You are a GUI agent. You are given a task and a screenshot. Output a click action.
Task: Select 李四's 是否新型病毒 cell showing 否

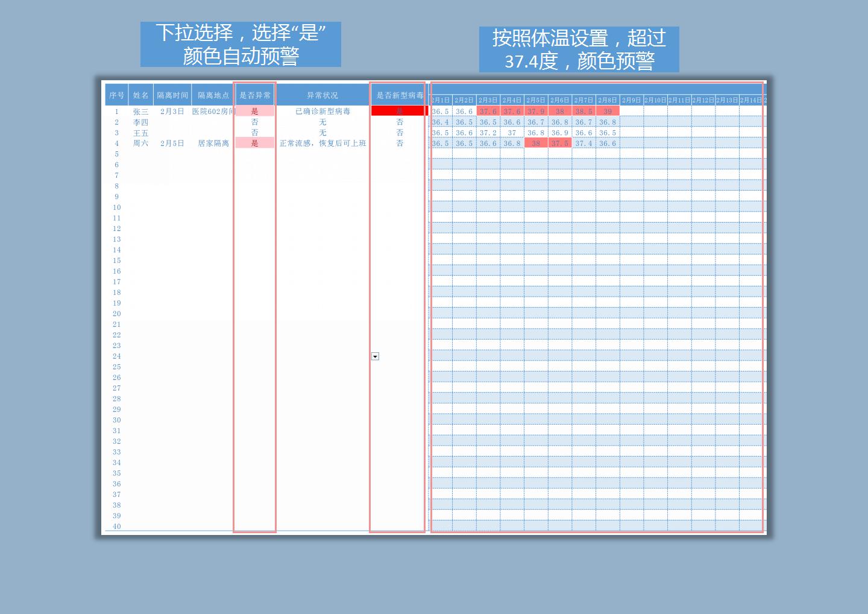400,122
